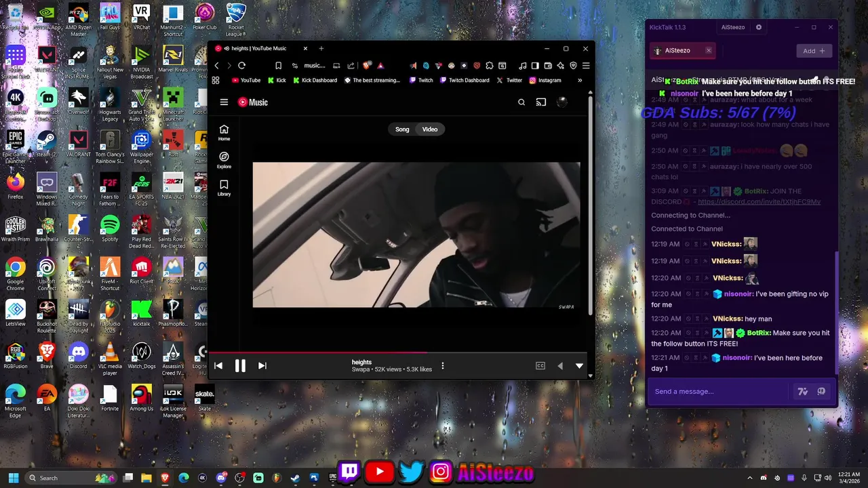Open Leo AI sparkle icon
The height and width of the screenshot is (488, 868).
click(561, 66)
